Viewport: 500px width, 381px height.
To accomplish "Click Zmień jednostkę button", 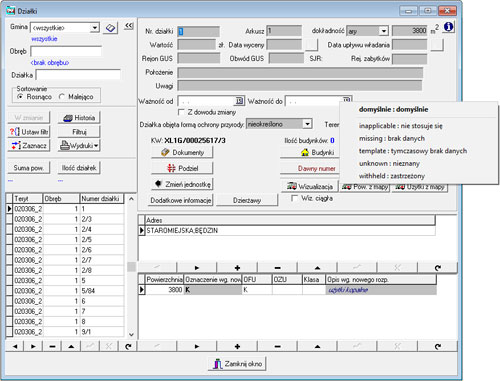I will click(x=182, y=184).
